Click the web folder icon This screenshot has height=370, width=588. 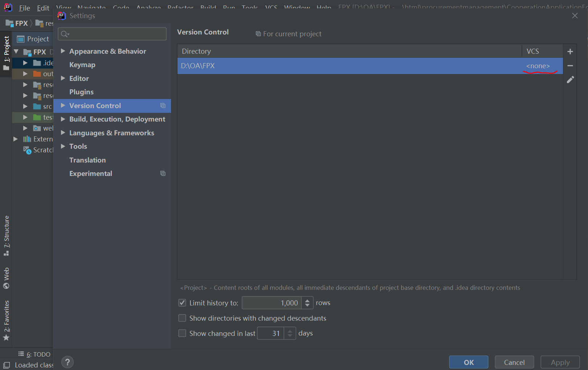(x=37, y=128)
